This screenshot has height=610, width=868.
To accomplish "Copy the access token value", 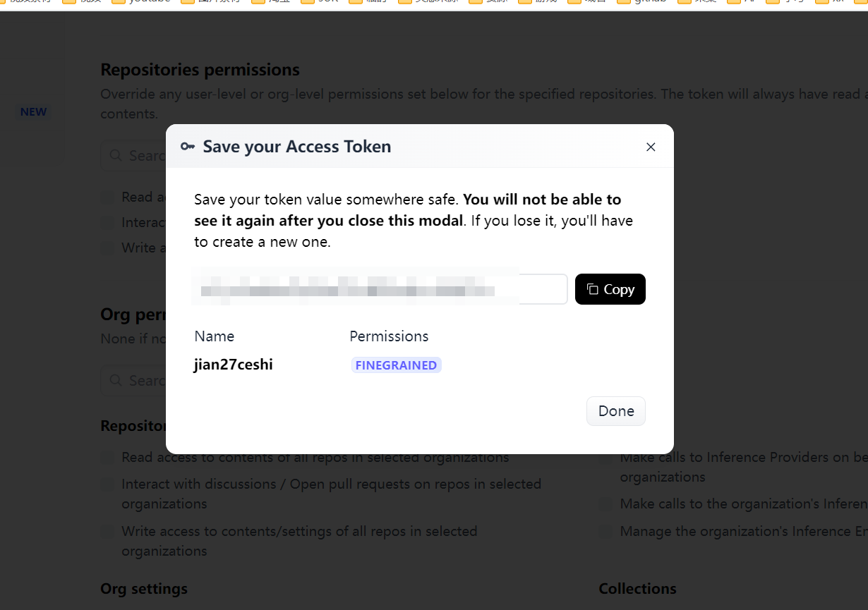I will pos(610,289).
